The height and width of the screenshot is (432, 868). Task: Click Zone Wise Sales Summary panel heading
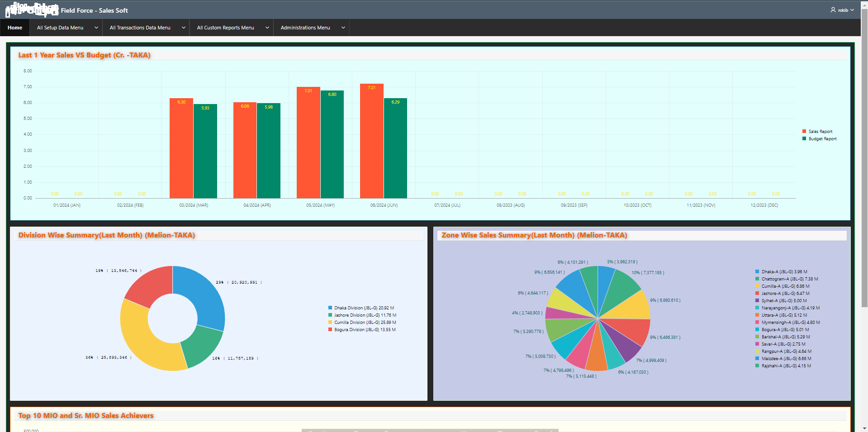[x=534, y=235]
